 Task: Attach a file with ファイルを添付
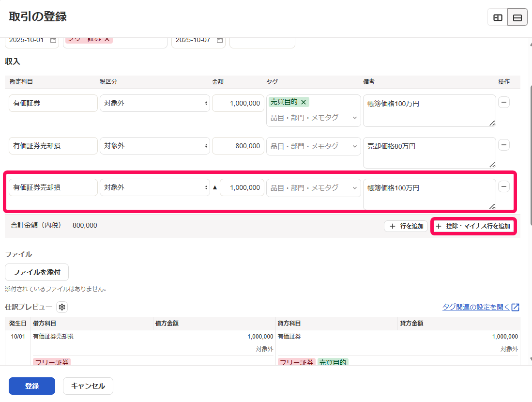click(x=37, y=272)
